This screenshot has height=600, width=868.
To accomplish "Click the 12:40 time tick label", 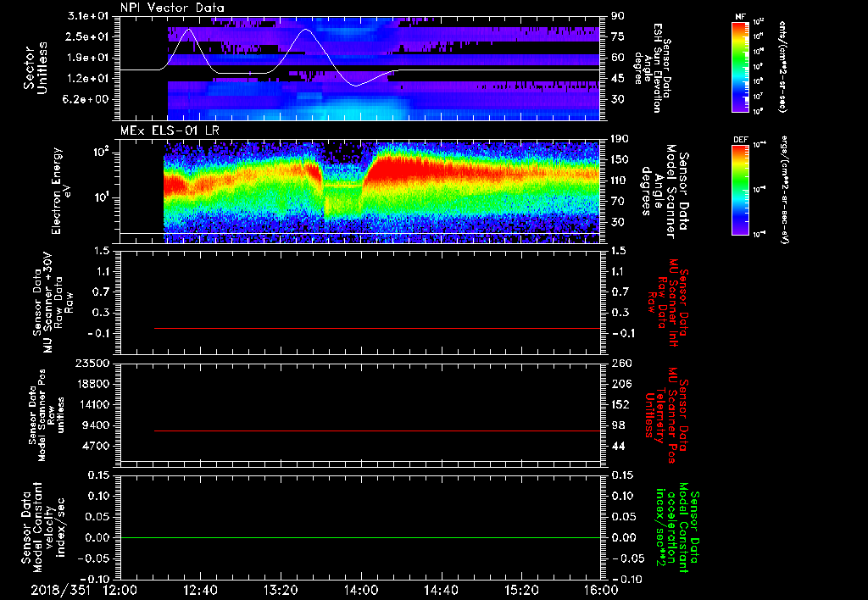I will tap(200, 590).
